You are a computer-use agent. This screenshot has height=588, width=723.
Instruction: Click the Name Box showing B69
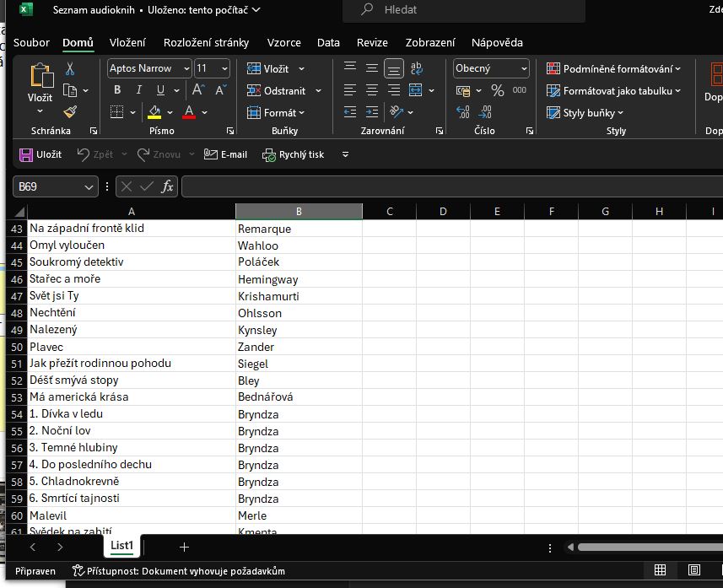[56, 186]
